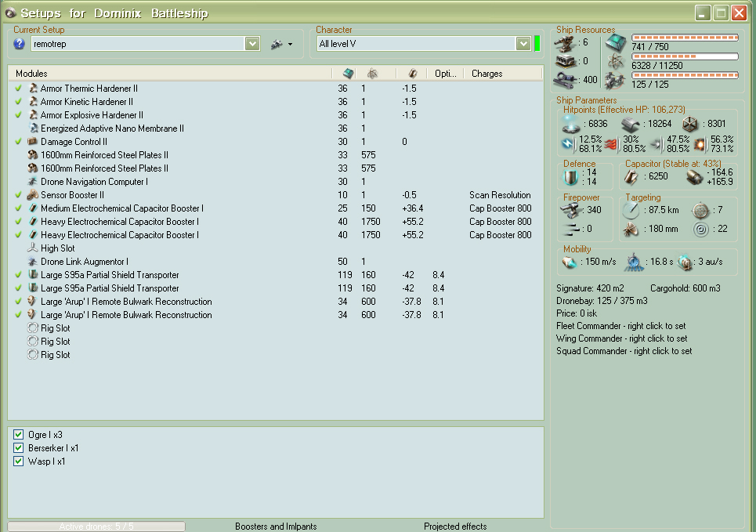The width and height of the screenshot is (756, 532).
Task: Open the Character dropdown arrow
Action: pyautogui.click(x=523, y=44)
